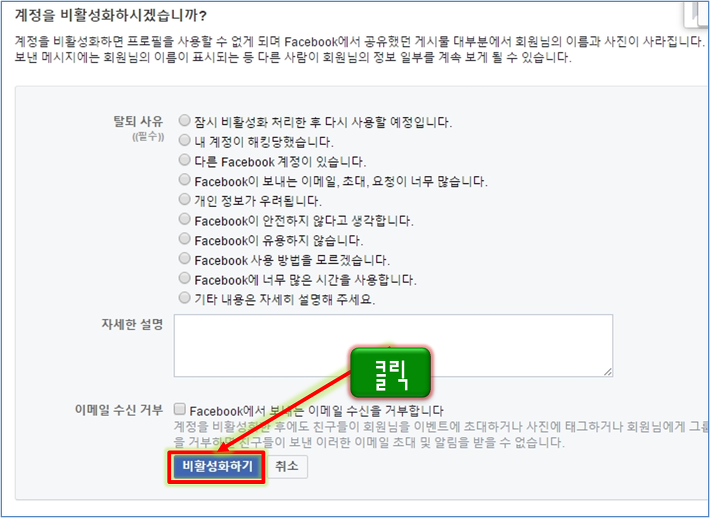Click the text-area resize grip corner

pyautogui.click(x=608, y=372)
